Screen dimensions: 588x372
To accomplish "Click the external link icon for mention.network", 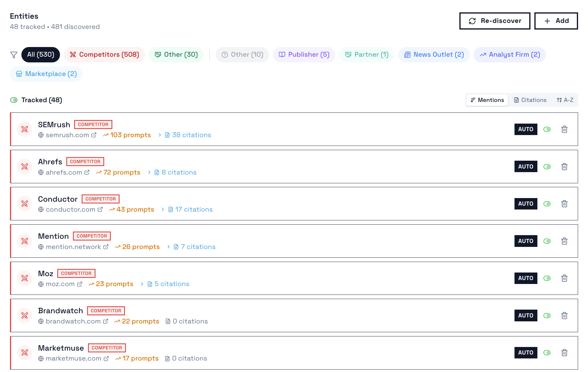I will click(x=106, y=247).
